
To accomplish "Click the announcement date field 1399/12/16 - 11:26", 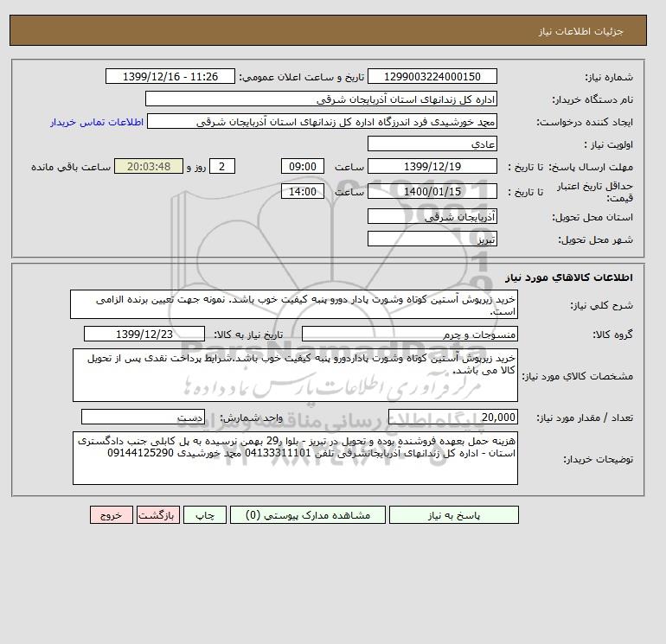I will [x=170, y=76].
